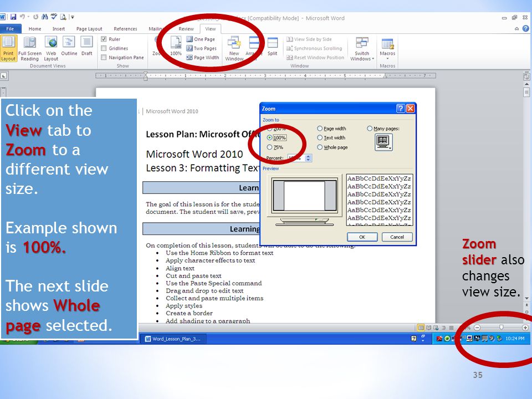Select the 100% radio button in Zoom dialog

[x=269, y=138]
